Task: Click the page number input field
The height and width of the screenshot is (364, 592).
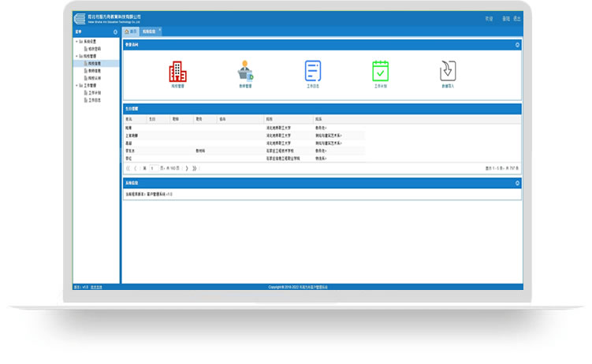Action: coord(153,168)
